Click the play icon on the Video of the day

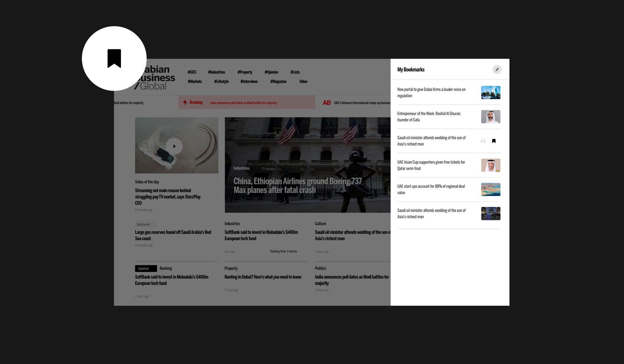[x=175, y=146]
